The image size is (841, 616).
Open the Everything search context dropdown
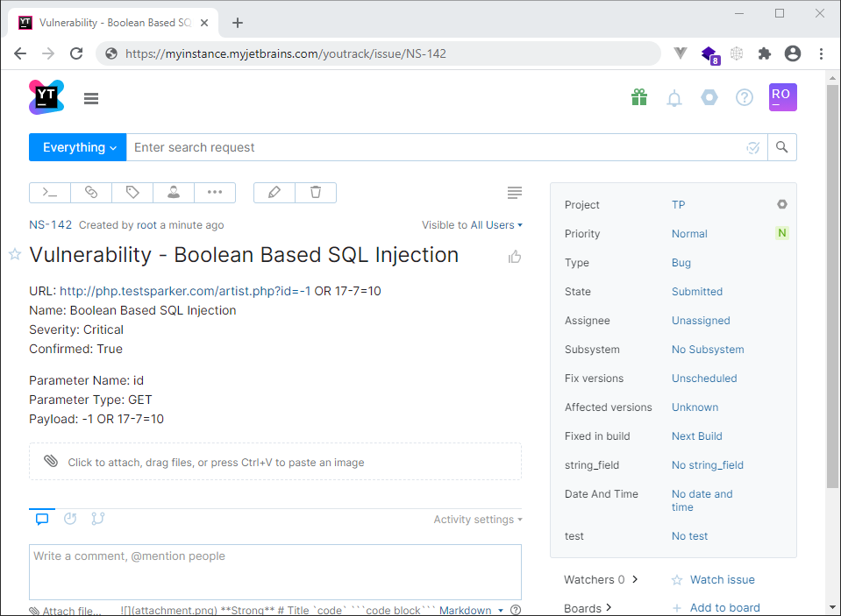pos(77,146)
